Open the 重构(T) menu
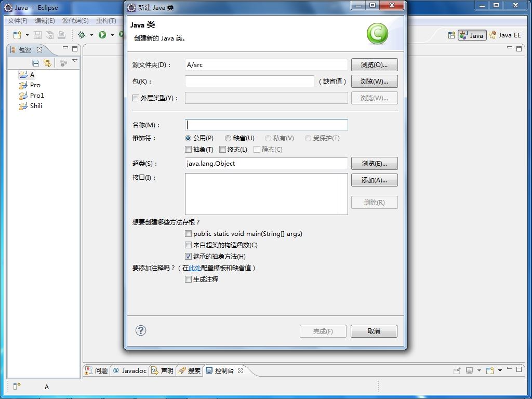 (106, 21)
